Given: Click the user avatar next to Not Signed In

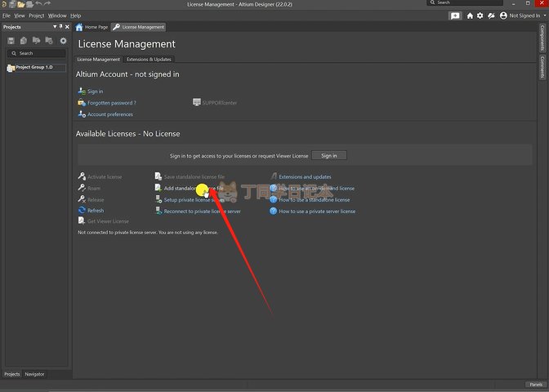Looking at the screenshot, I should [x=503, y=16].
